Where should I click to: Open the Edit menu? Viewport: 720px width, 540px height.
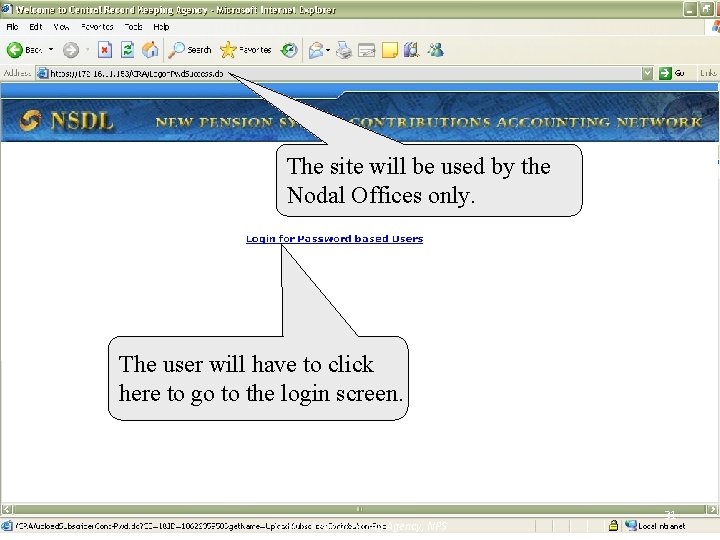[x=35, y=27]
